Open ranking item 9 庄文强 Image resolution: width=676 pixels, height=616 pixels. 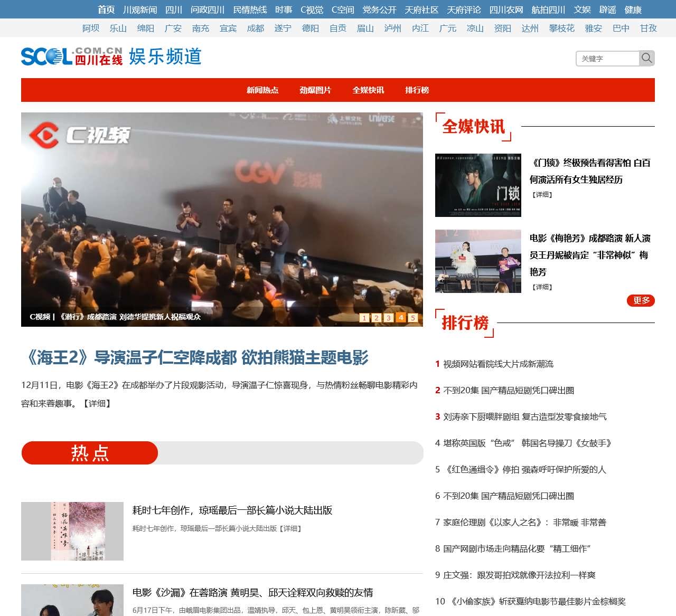coord(519,575)
